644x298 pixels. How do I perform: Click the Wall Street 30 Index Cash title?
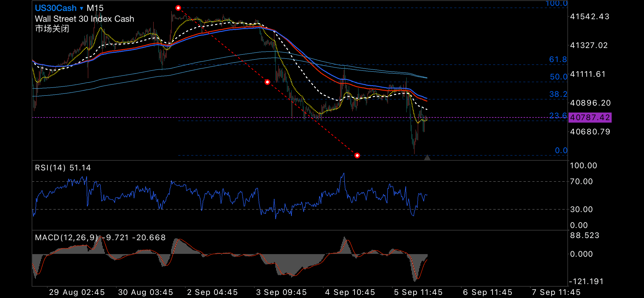coord(84,19)
